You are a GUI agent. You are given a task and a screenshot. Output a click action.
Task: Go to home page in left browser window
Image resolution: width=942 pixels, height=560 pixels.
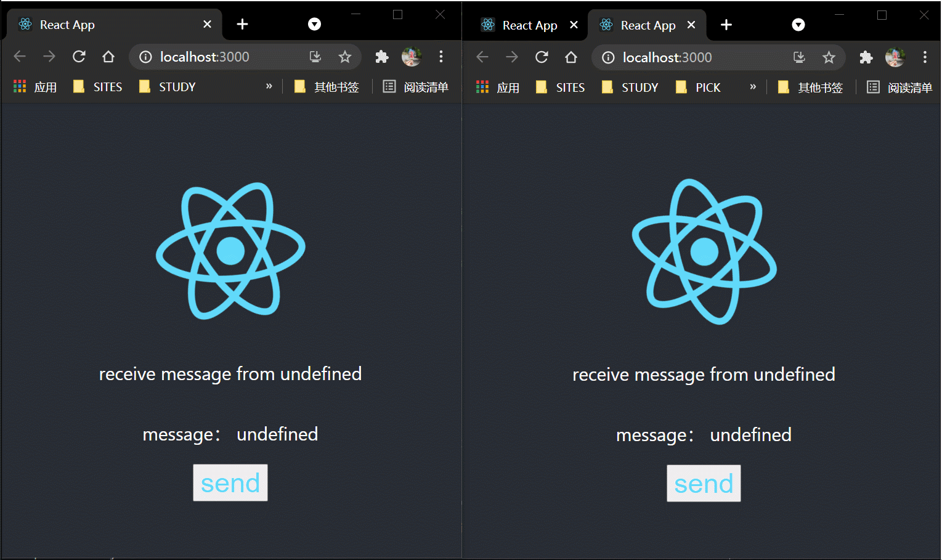pos(108,57)
